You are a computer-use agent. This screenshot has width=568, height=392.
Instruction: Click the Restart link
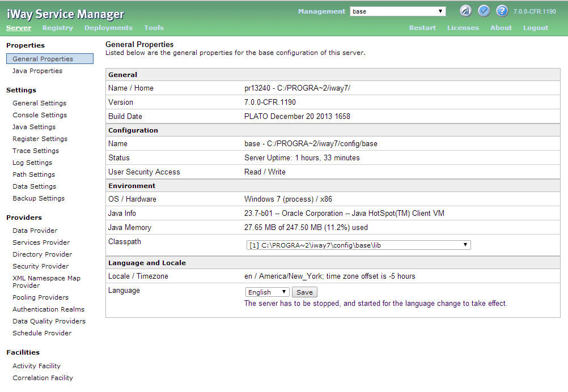click(422, 28)
